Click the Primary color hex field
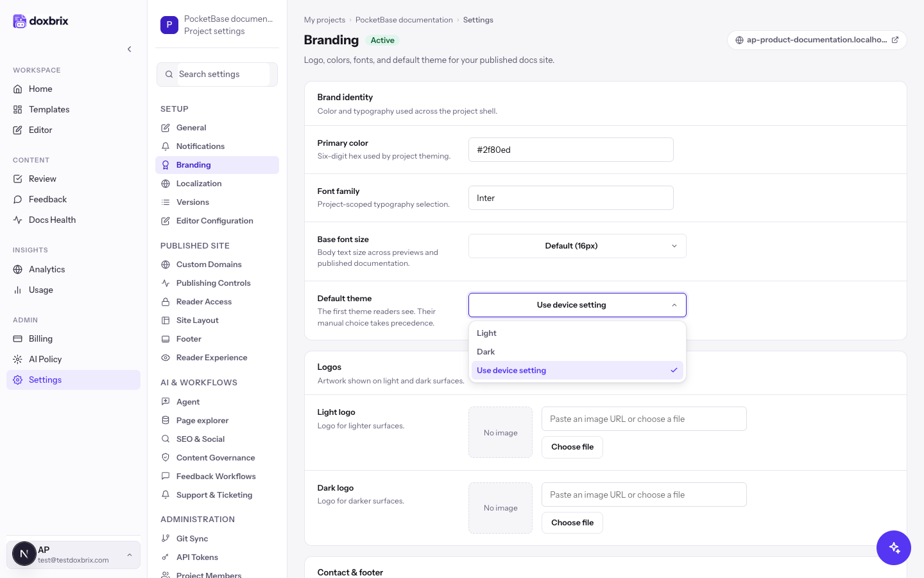This screenshot has width=924, height=578. pos(571,150)
